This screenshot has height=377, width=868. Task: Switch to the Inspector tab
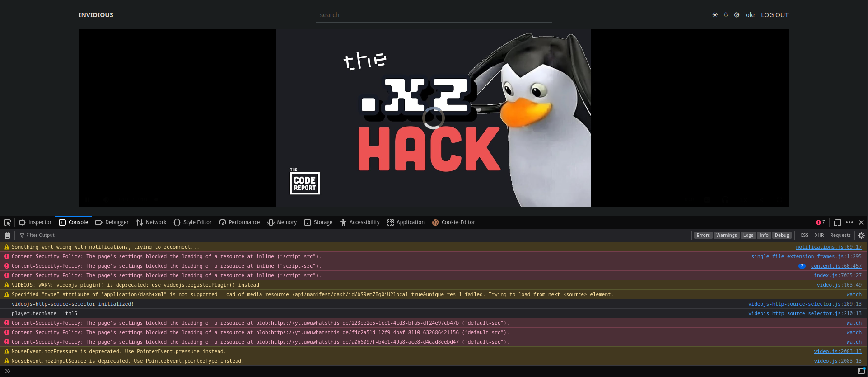coord(35,222)
